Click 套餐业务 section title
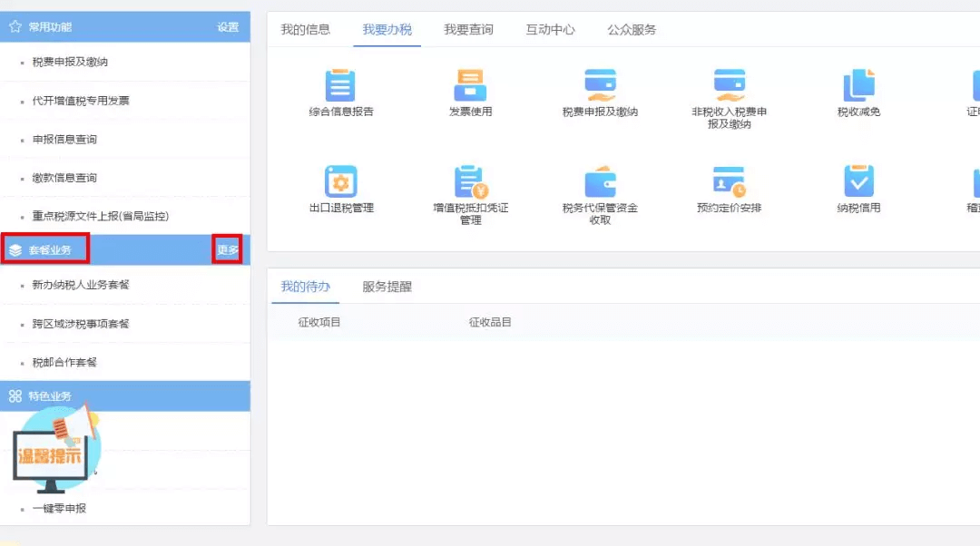The height and width of the screenshot is (546, 980). 50,250
